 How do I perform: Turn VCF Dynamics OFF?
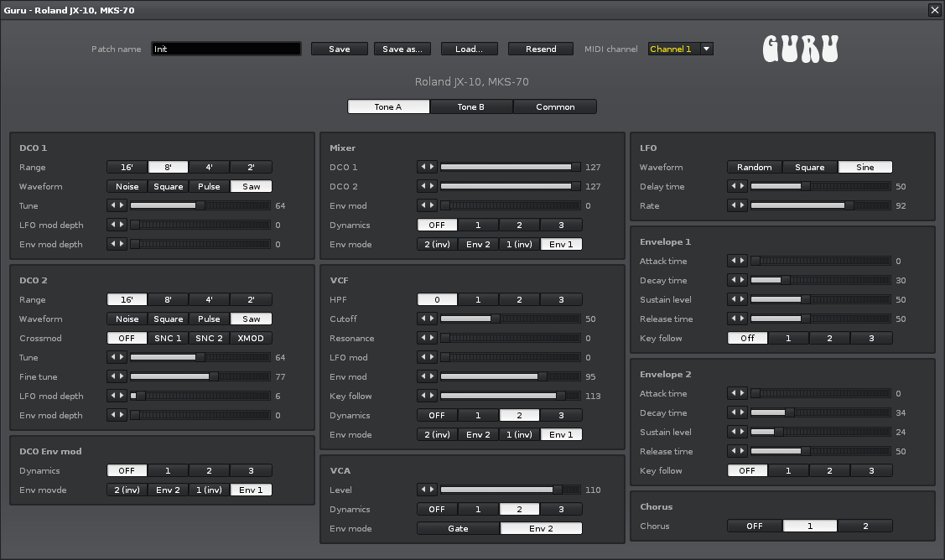pyautogui.click(x=437, y=415)
